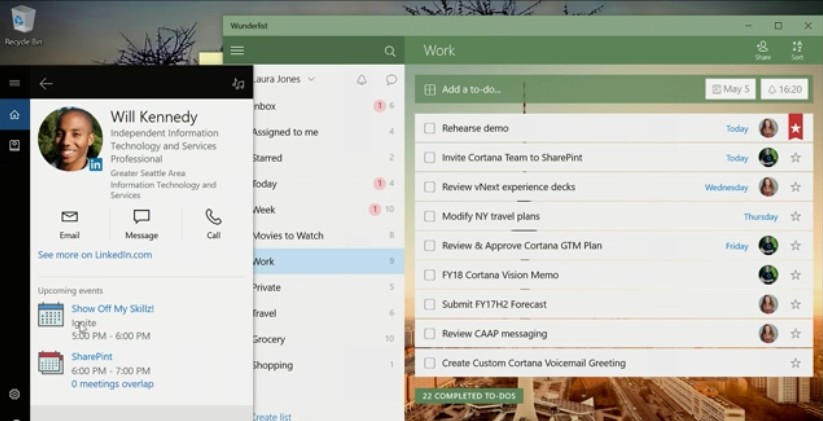Check off Review CAAP messaging
Viewport: 823px width, 421px height.
tap(429, 334)
